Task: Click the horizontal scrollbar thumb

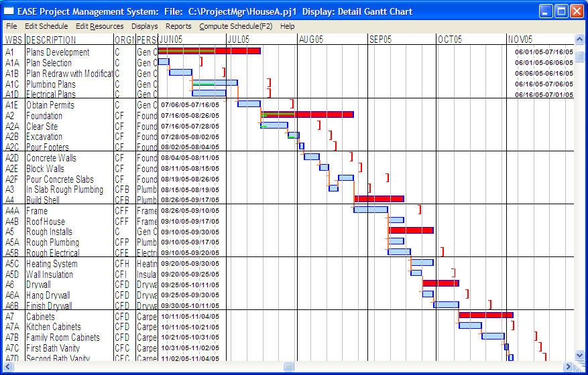Action: pyautogui.click(x=288, y=366)
